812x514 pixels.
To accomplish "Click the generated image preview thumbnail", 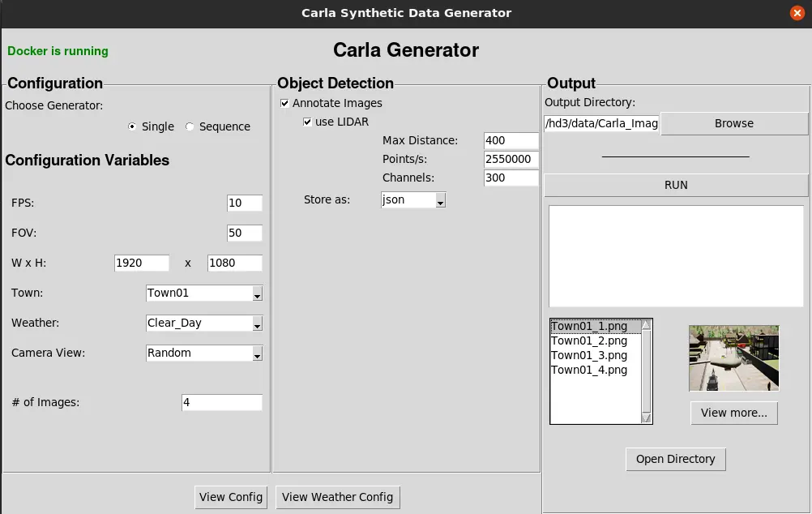I will (x=733, y=358).
